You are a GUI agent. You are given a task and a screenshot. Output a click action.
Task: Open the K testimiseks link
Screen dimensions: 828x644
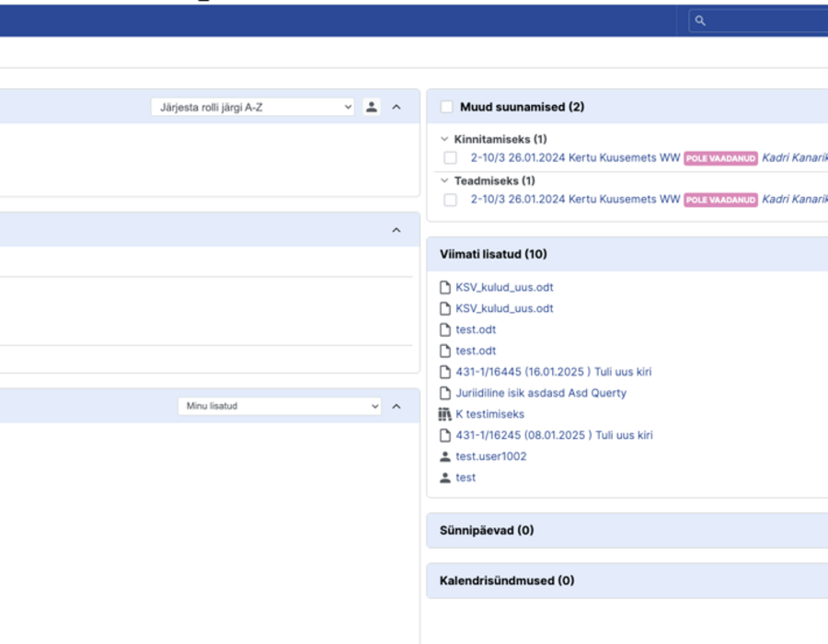(490, 414)
